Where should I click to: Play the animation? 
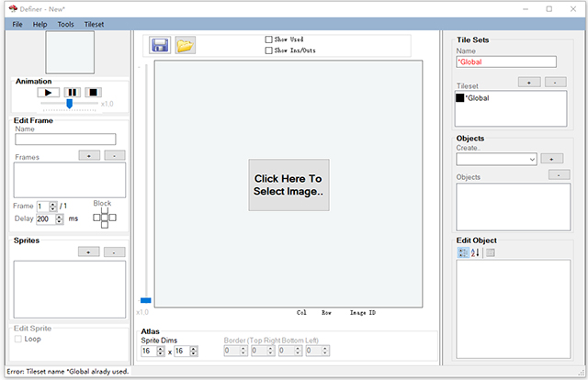(49, 92)
